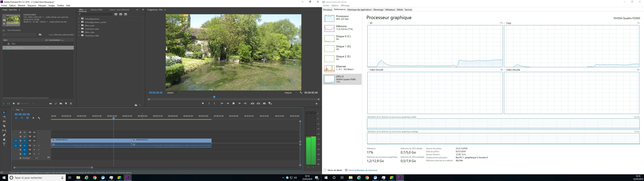Click the timeline wrench settings icon

[x=39, y=118]
